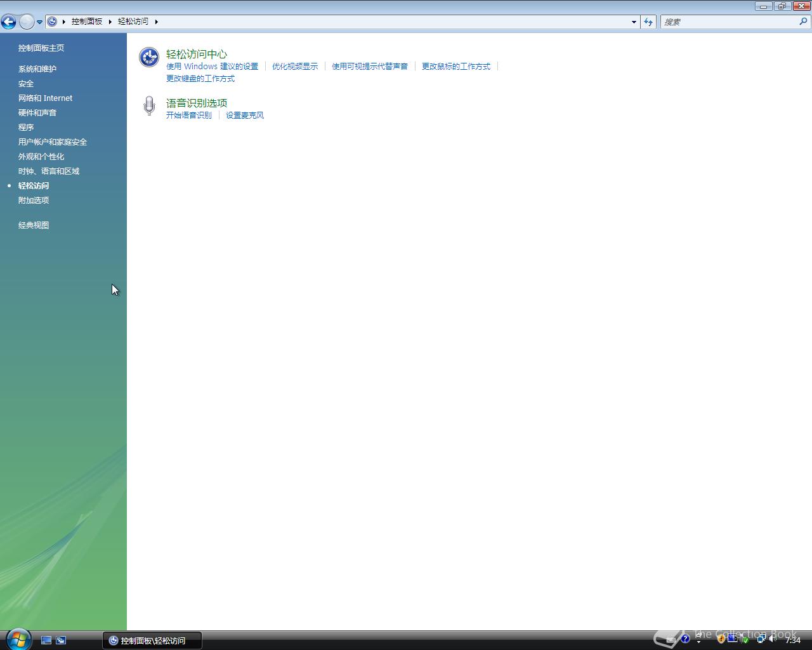The width and height of the screenshot is (812, 650).
Task: Open the 语音识别选项 heading link
Action: coord(197,103)
